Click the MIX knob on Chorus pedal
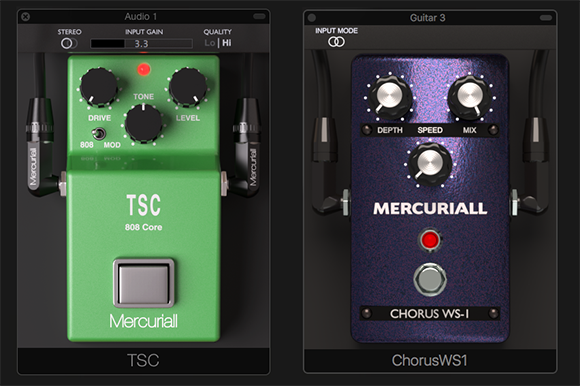This screenshot has height=386, width=580. pyautogui.click(x=470, y=97)
